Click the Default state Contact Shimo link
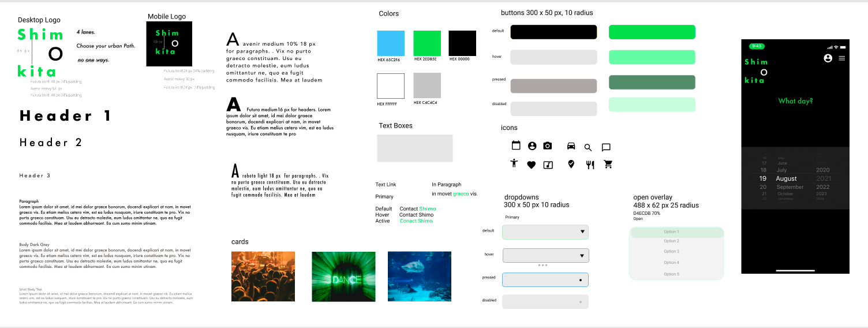 click(x=418, y=209)
